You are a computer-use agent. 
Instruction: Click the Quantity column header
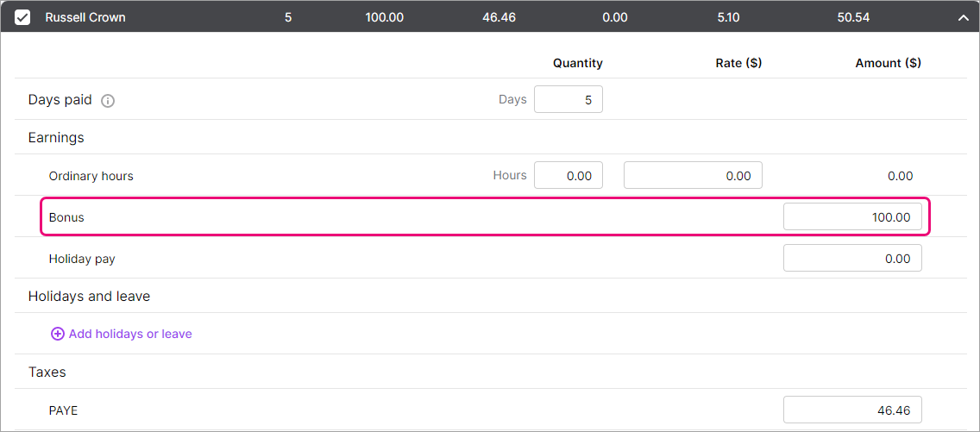578,63
